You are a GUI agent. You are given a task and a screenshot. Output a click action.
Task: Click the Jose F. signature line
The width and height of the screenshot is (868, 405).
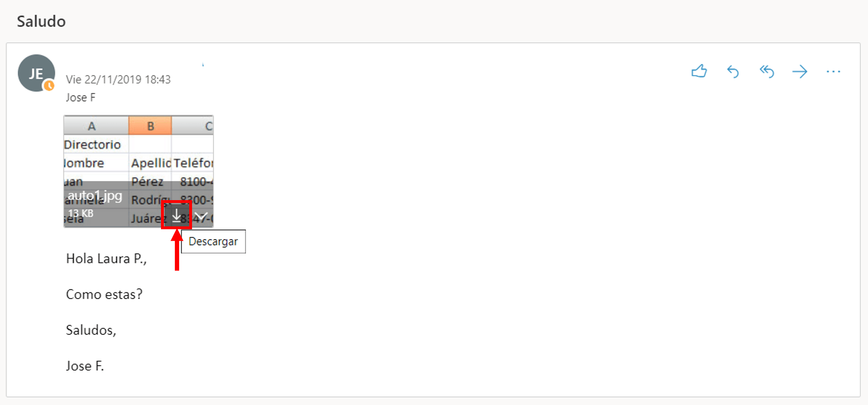pyautogui.click(x=85, y=366)
